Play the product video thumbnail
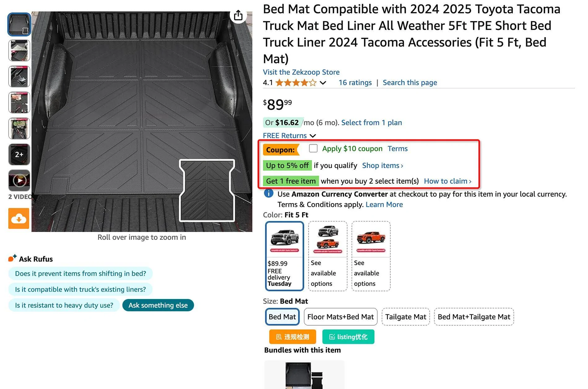 [x=19, y=181]
